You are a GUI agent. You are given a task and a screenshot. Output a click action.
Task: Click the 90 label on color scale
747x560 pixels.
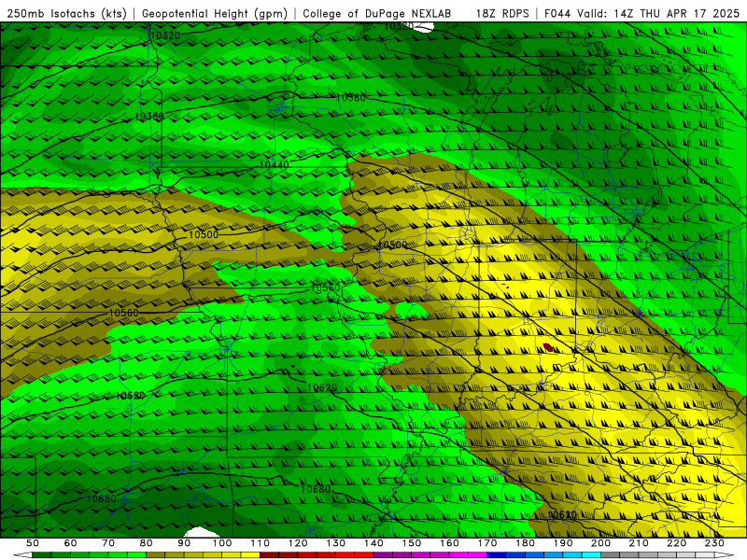click(184, 543)
